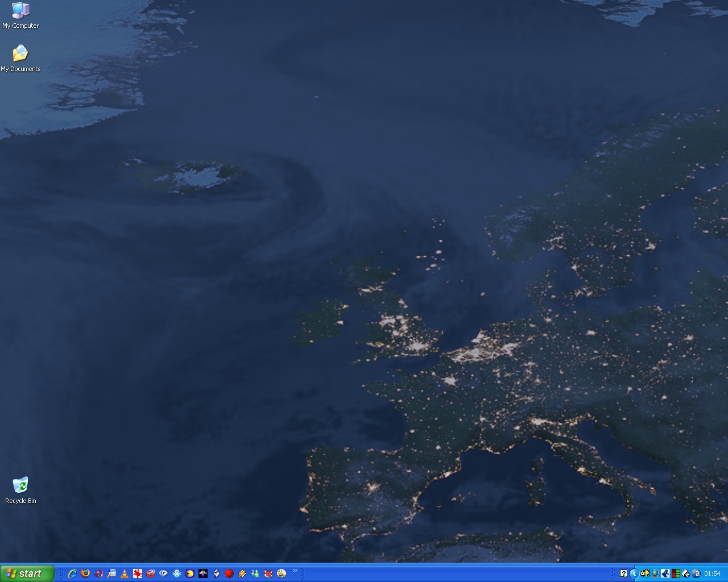This screenshot has height=582, width=728.
Task: Click the question mark icon on the taskbar
Action: [623, 573]
